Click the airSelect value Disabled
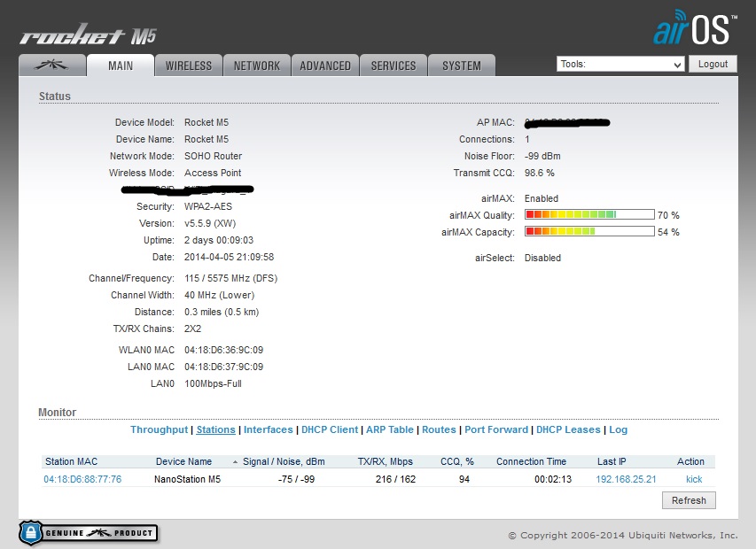 (x=543, y=258)
